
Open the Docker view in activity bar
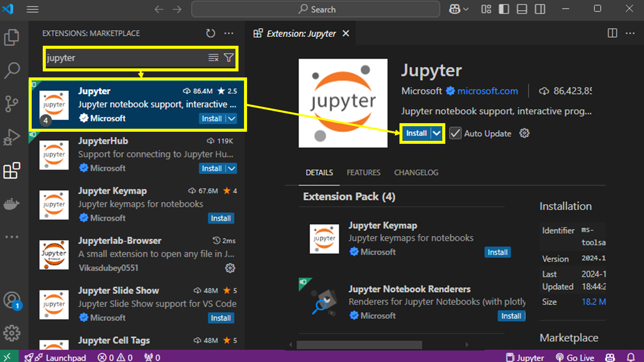pyautogui.click(x=12, y=204)
